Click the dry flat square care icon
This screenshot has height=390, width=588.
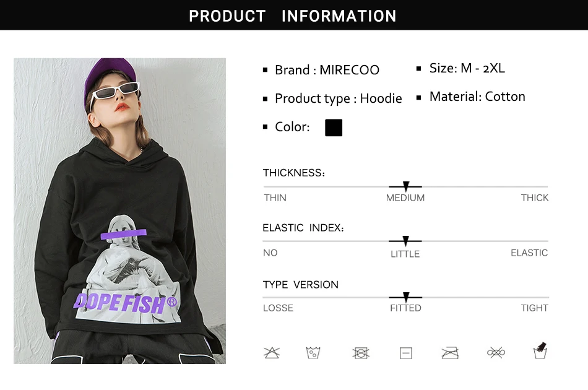click(x=406, y=353)
